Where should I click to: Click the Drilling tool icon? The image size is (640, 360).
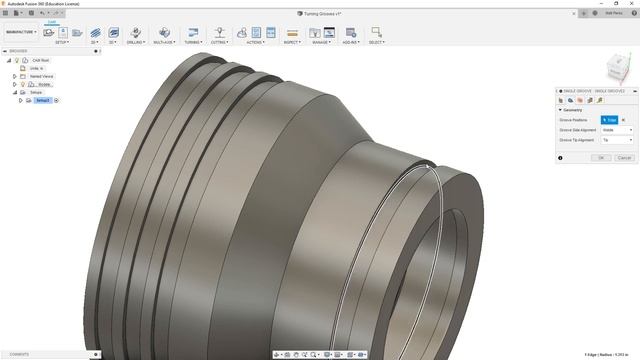136,32
